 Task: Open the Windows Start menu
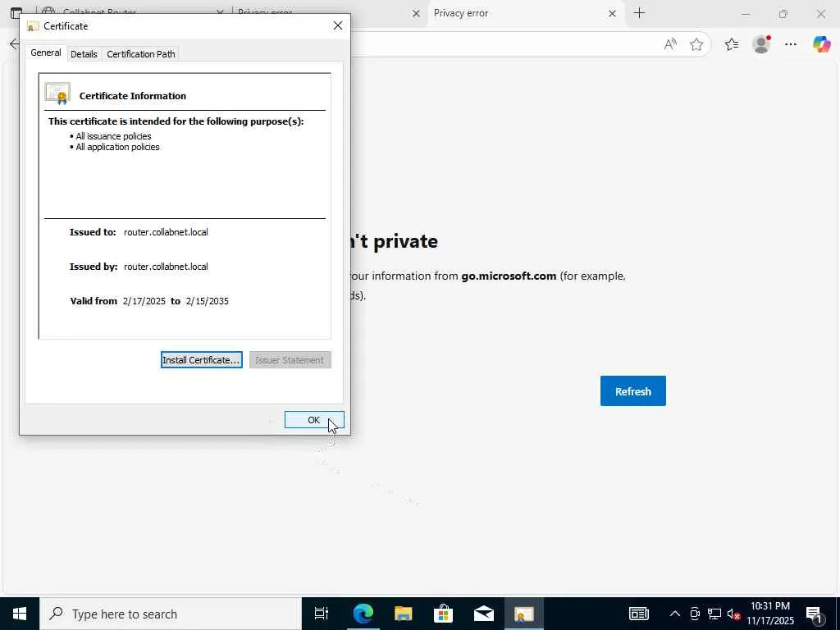20,614
